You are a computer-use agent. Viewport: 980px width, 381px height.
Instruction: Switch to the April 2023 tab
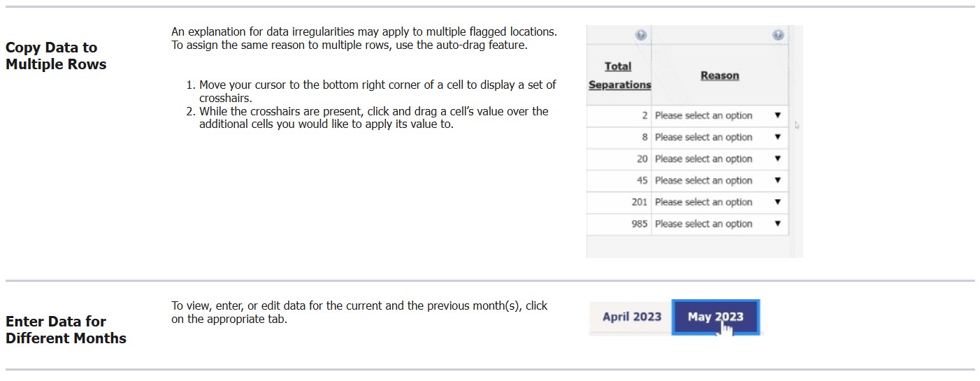click(x=631, y=317)
